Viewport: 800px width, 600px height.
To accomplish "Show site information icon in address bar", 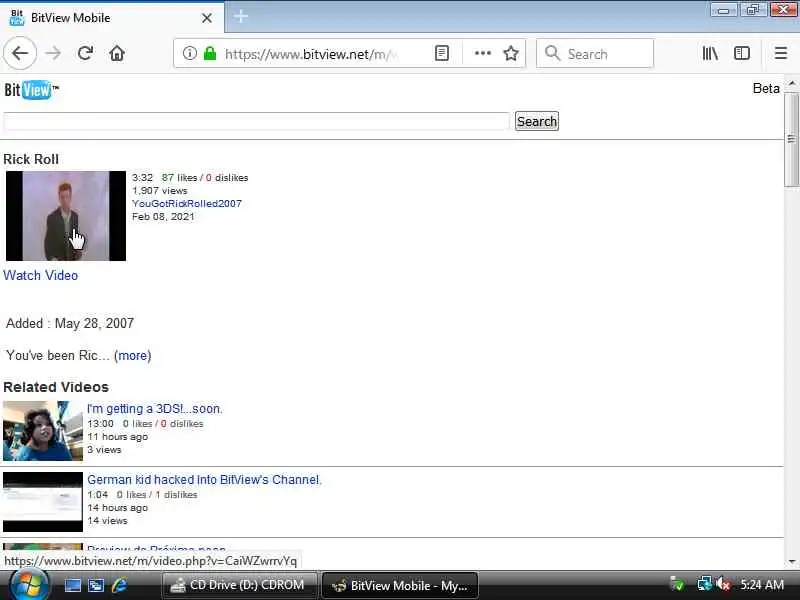I will point(189,53).
